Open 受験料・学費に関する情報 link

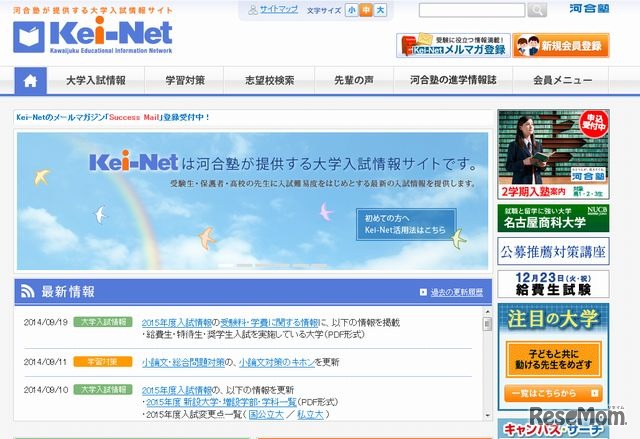tap(269, 323)
